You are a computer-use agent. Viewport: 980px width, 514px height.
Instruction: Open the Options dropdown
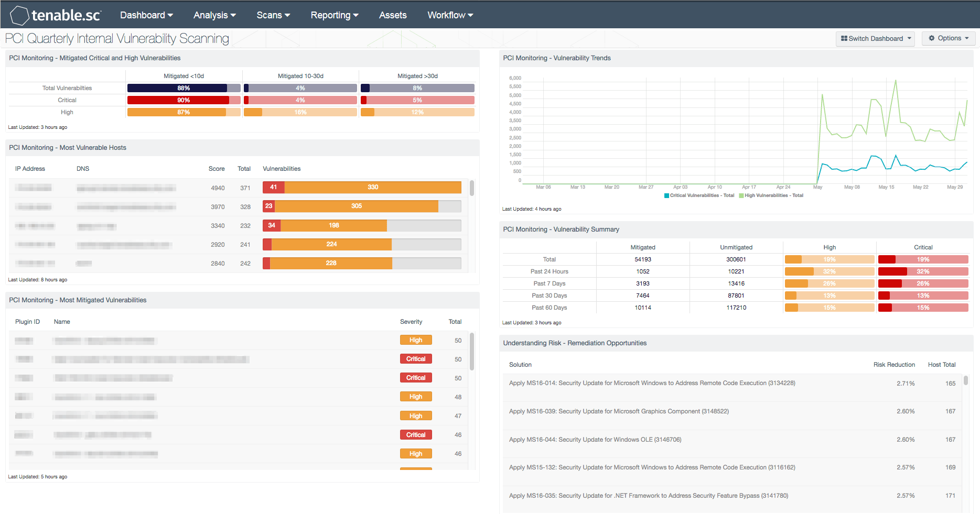pyautogui.click(x=949, y=38)
